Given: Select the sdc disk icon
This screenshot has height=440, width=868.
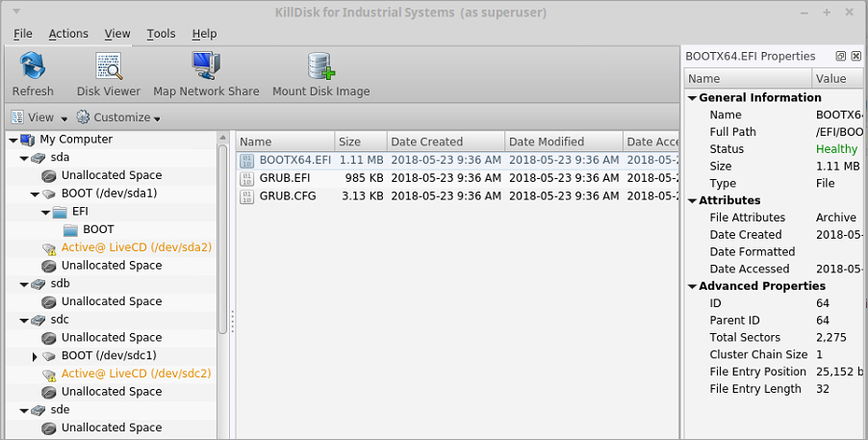Looking at the screenshot, I should (38, 320).
